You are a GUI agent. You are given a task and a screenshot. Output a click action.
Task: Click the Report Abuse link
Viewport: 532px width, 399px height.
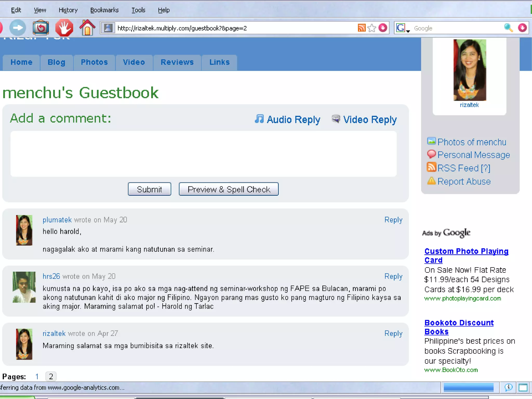(x=464, y=181)
